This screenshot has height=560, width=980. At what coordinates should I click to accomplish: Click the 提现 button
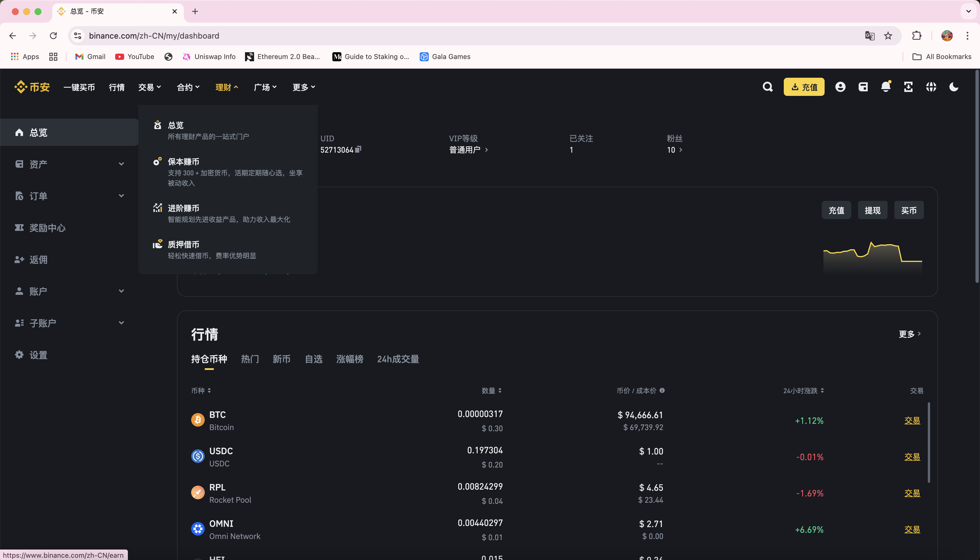coord(872,210)
